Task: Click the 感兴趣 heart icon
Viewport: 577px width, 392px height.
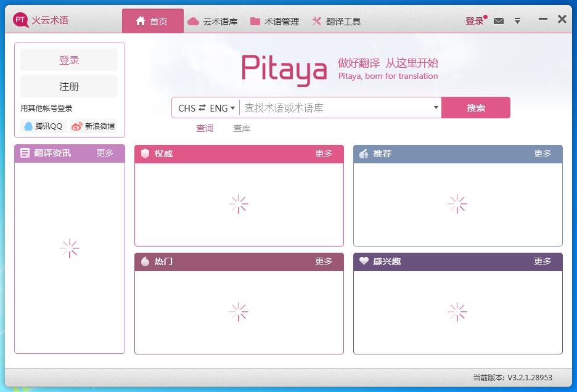Action: point(364,261)
